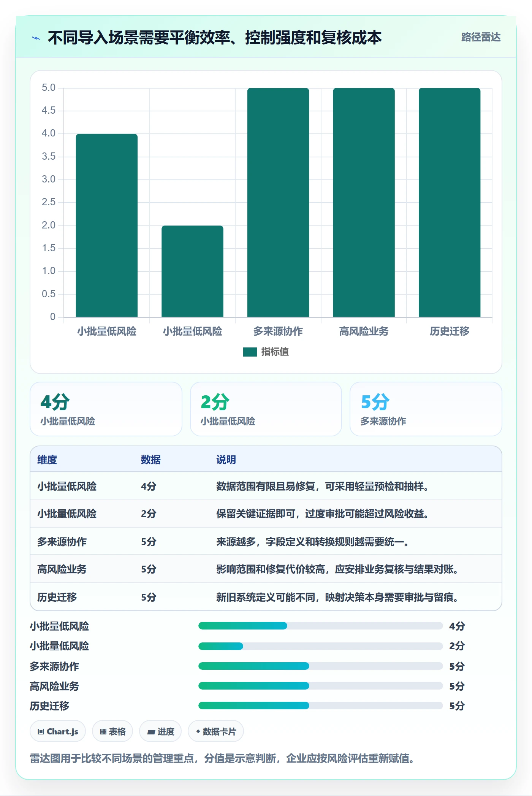
Task: Click the title 不同导入场景需要平衡效率、控制强度和复核成本
Action: click(215, 38)
